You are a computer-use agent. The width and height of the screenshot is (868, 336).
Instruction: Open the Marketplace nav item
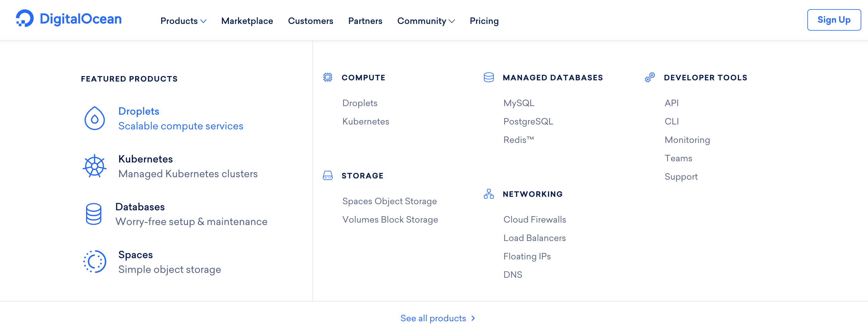coord(247,21)
